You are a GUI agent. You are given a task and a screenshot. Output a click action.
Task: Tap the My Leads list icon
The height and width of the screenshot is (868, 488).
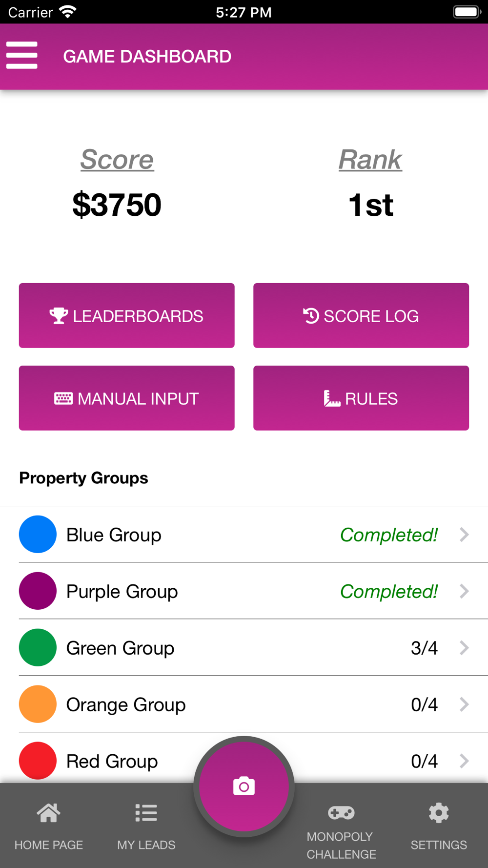point(146,813)
